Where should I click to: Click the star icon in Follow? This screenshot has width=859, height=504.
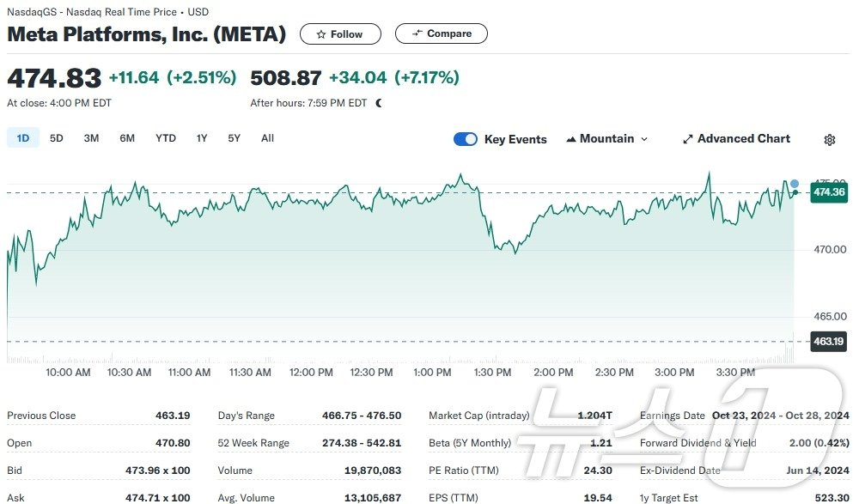coord(321,34)
